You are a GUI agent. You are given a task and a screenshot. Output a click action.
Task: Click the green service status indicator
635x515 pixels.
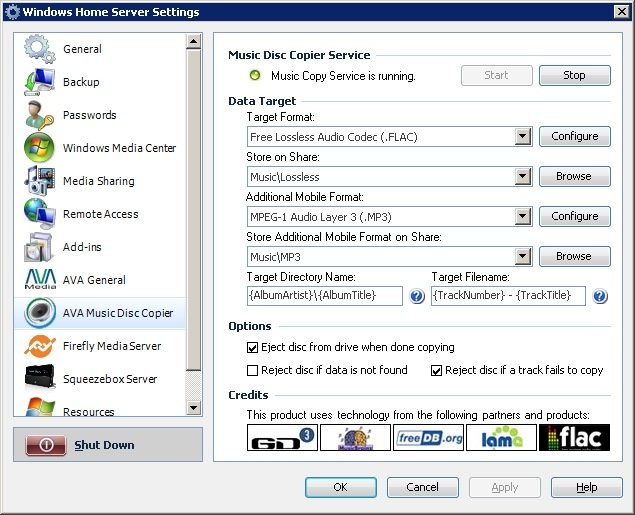[255, 75]
